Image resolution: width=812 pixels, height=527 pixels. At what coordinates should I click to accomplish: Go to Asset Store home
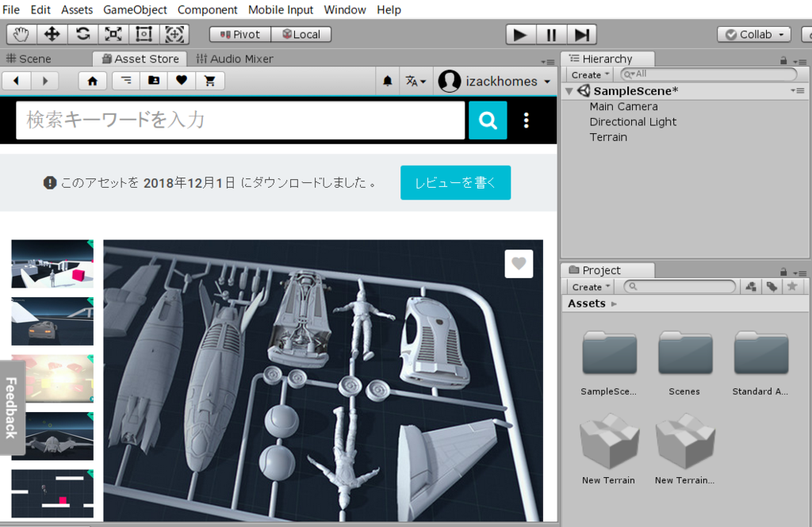point(93,81)
